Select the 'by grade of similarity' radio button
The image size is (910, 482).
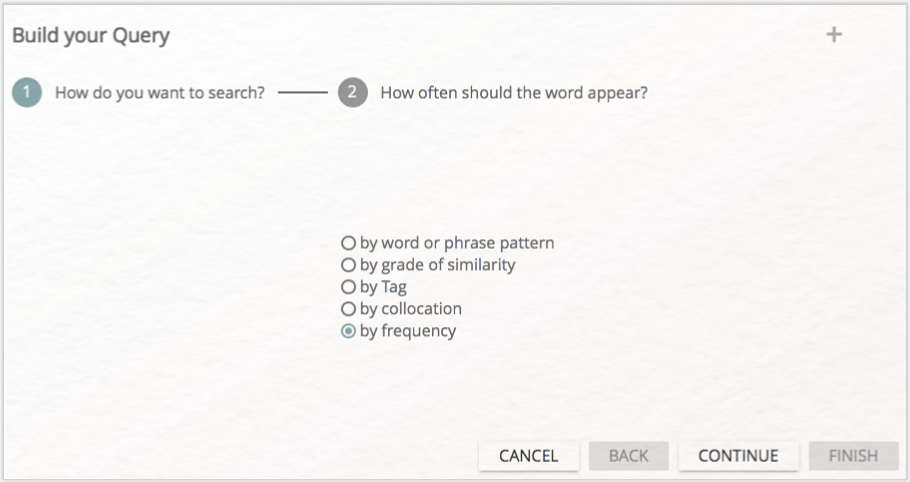click(348, 264)
